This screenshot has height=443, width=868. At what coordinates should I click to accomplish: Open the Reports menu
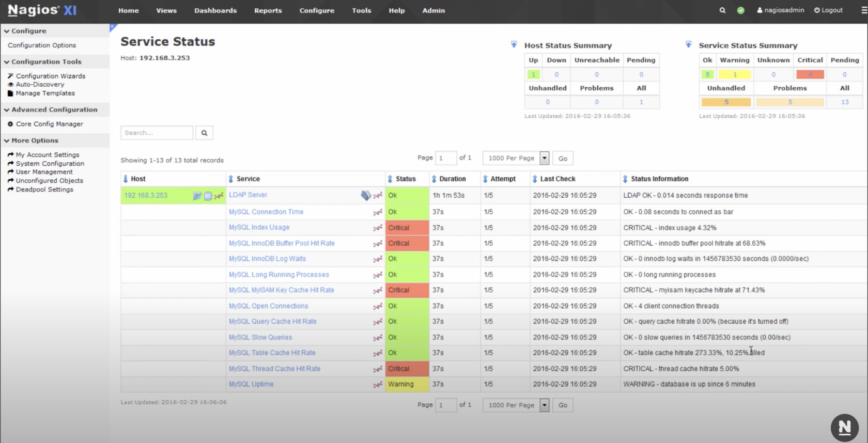268,10
